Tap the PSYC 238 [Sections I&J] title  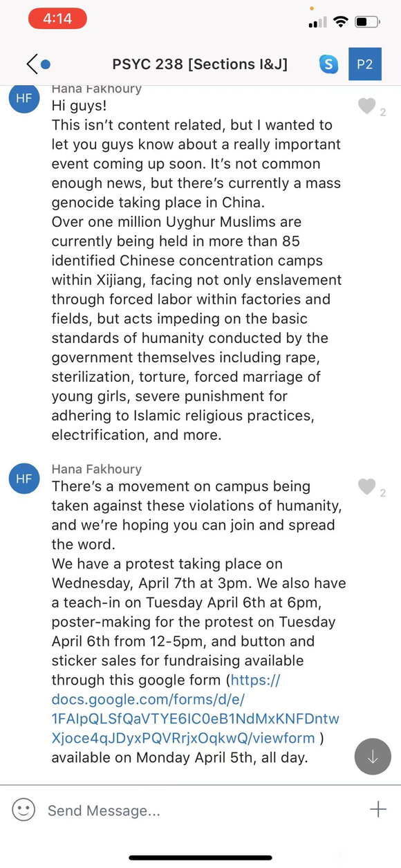pos(200,64)
